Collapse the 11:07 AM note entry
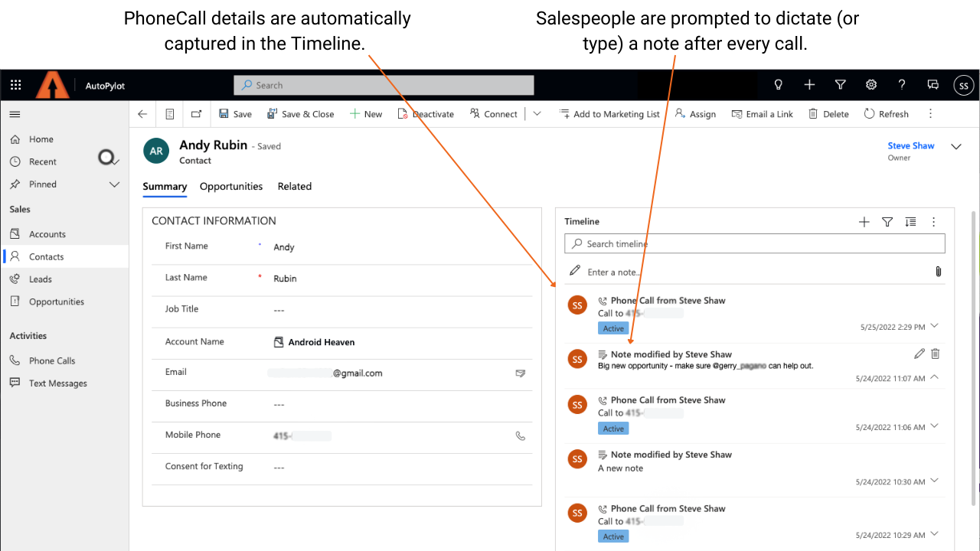Viewport: 980px width, 551px height. pyautogui.click(x=933, y=377)
